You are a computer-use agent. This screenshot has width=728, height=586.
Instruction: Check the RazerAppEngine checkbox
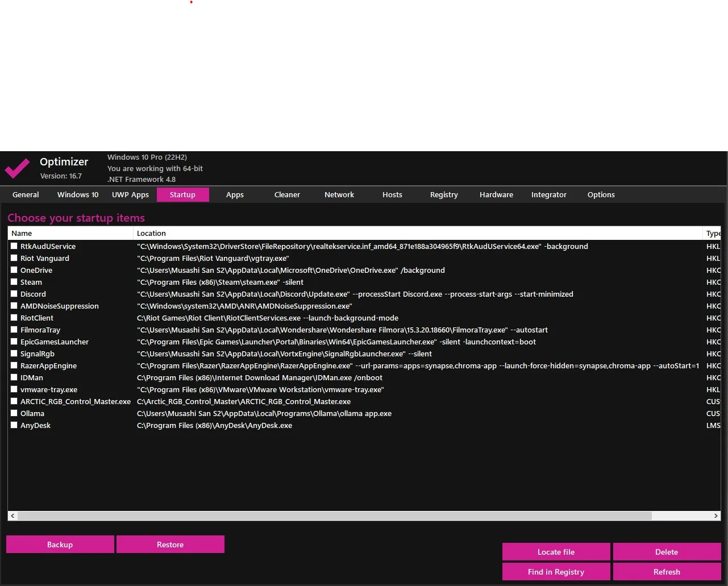(x=14, y=365)
